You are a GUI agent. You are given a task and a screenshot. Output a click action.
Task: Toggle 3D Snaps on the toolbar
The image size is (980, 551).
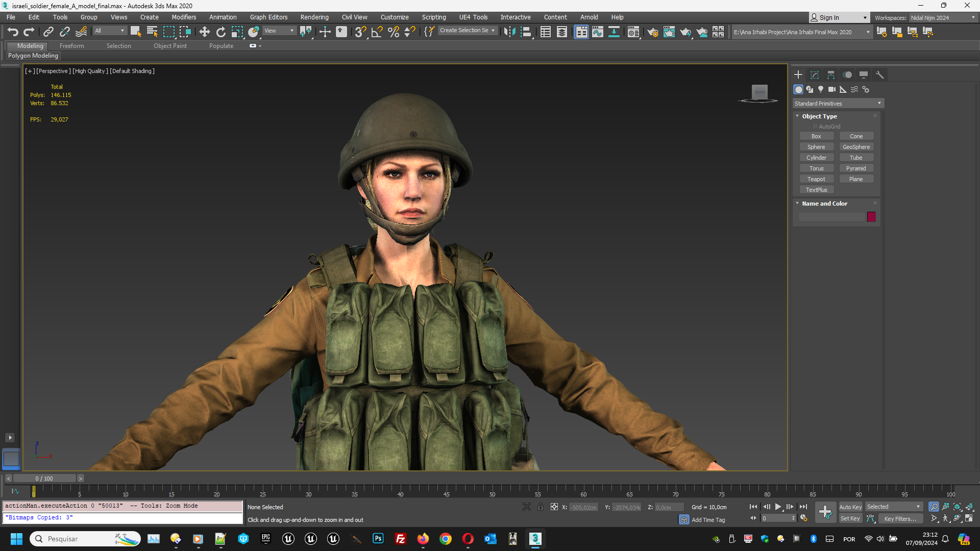[x=360, y=32]
